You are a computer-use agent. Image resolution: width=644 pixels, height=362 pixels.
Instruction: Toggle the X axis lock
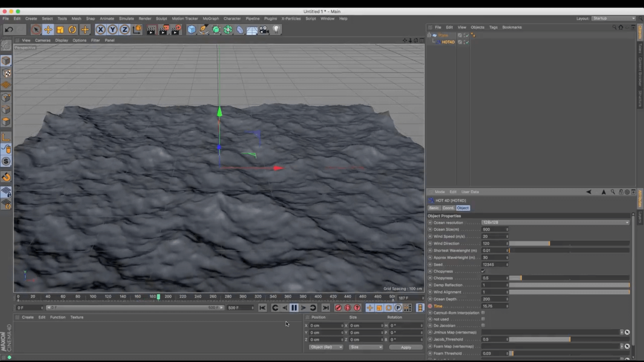[x=100, y=29]
